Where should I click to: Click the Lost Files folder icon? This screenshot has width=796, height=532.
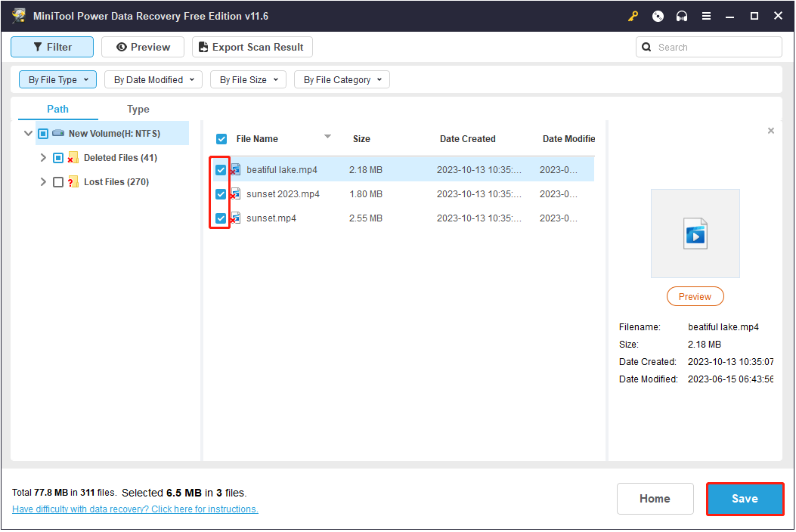pos(73,181)
